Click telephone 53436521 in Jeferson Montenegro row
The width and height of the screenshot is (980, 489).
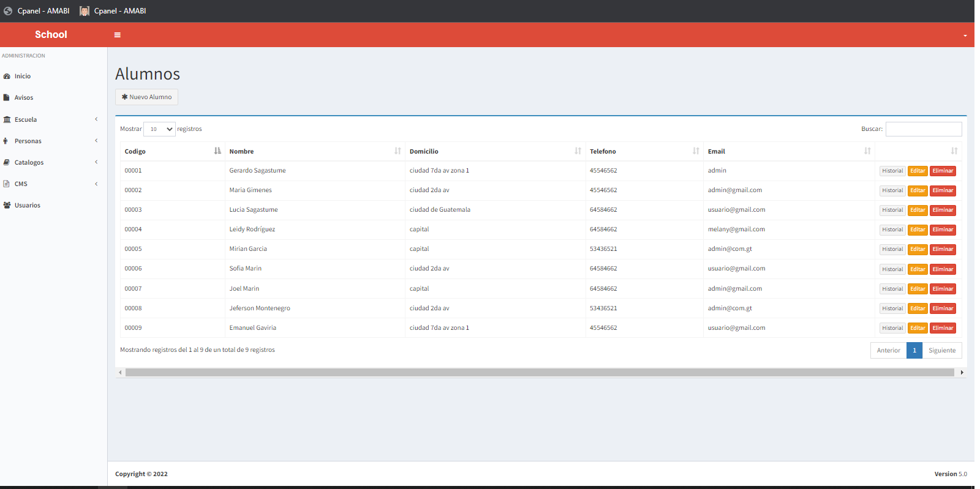point(603,308)
